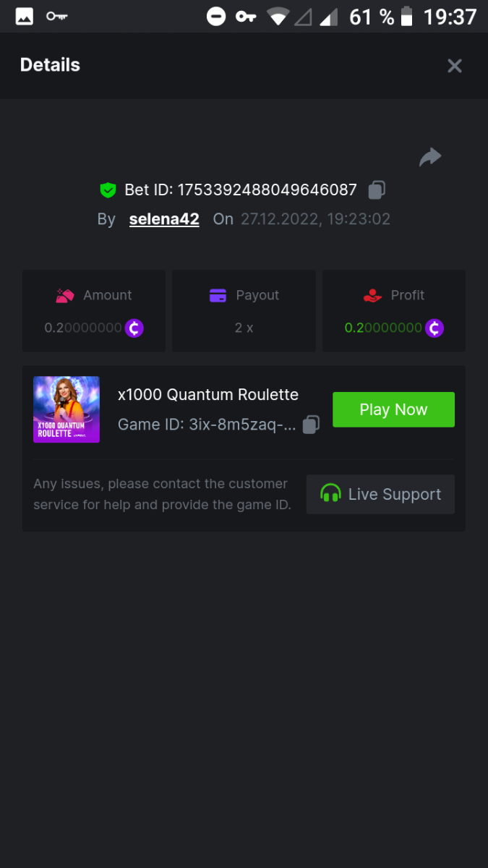
Task: Click the x1000 Quantum Roulette thumbnail
Action: tap(67, 409)
